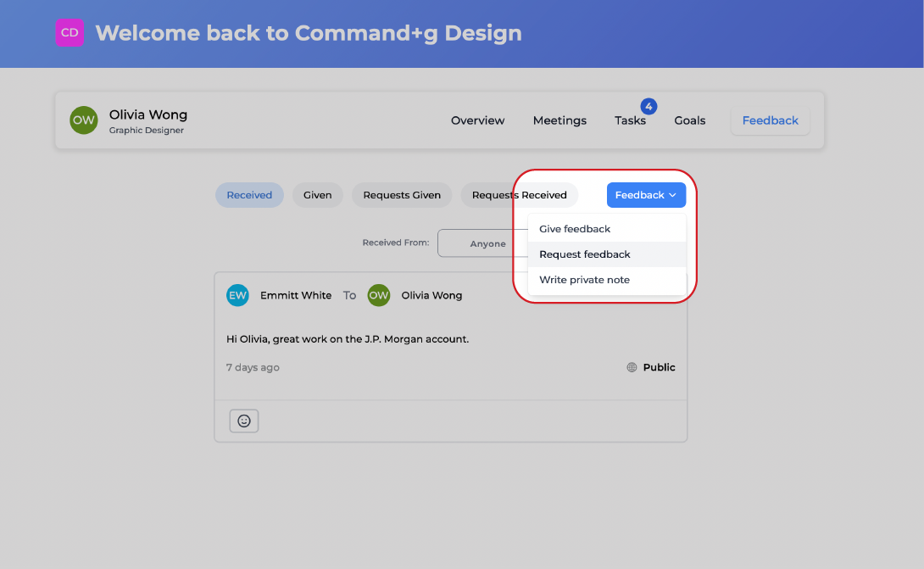The width and height of the screenshot is (924, 569).
Task: Click the OW avatar in feedback card
Action: click(x=378, y=295)
